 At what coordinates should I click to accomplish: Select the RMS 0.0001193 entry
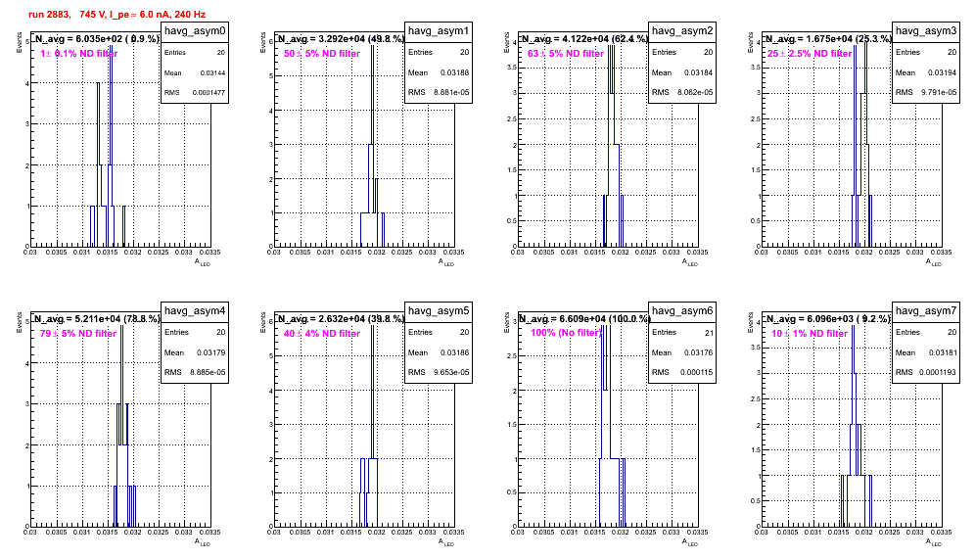click(x=926, y=373)
